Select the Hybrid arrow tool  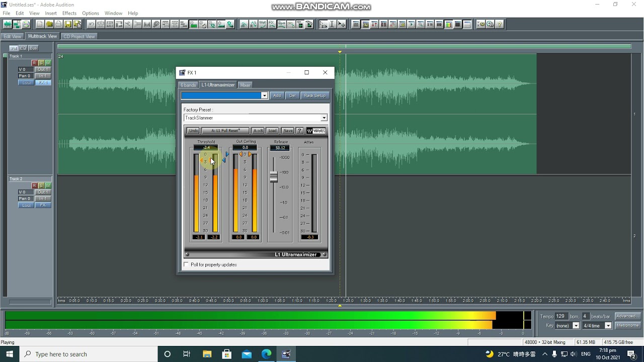[323, 24]
